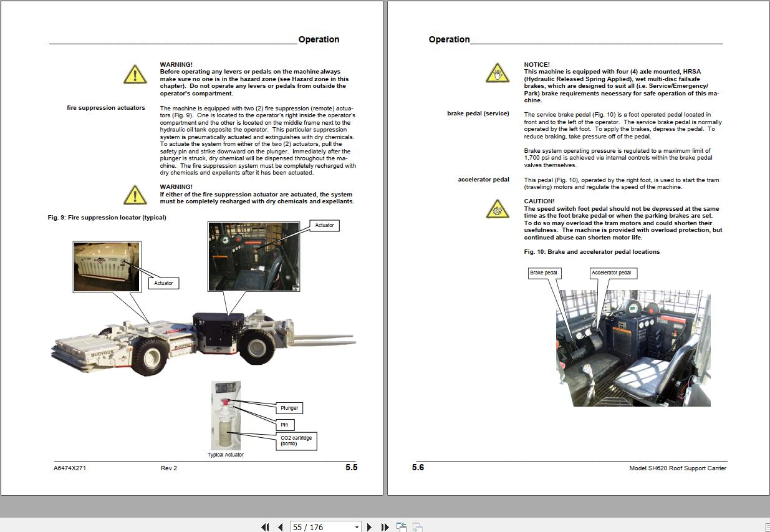770x532 pixels.
Task: Click the Plunger label
Action: click(x=289, y=408)
